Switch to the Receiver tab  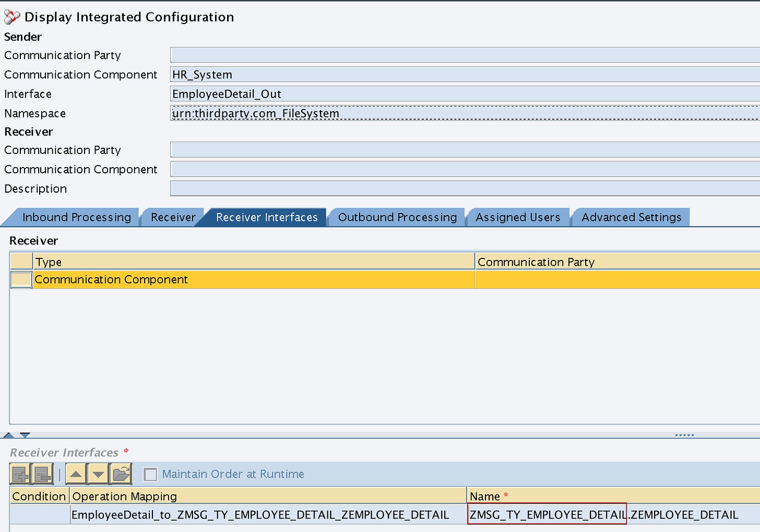(173, 217)
